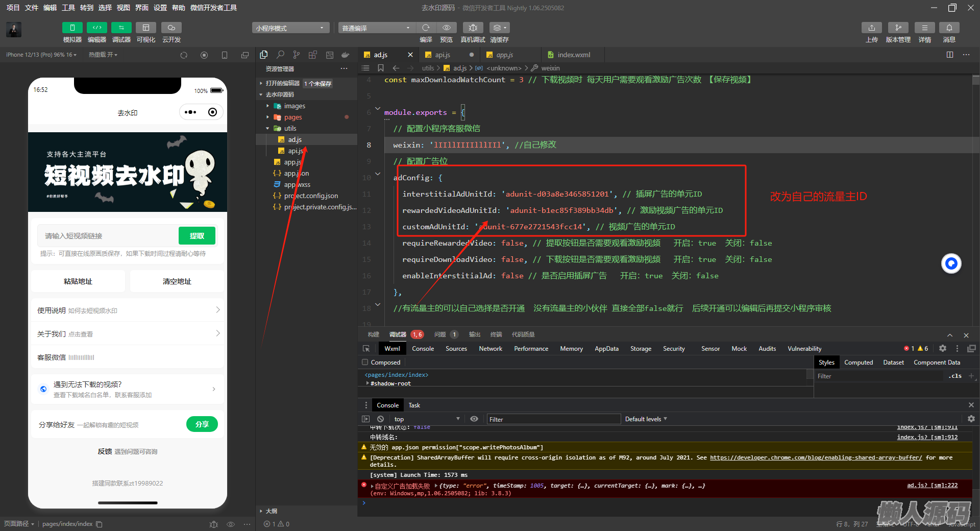
Task: Open search icon in explorer sidebar
Action: click(280, 55)
